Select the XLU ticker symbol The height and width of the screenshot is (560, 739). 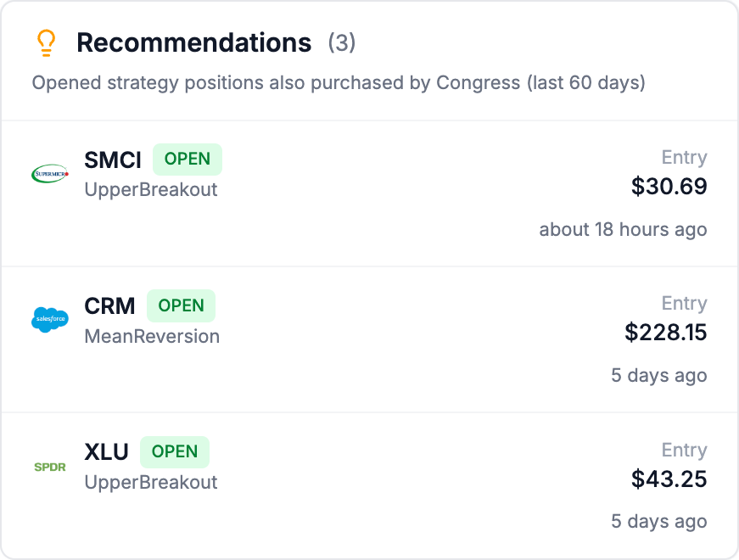click(x=106, y=451)
